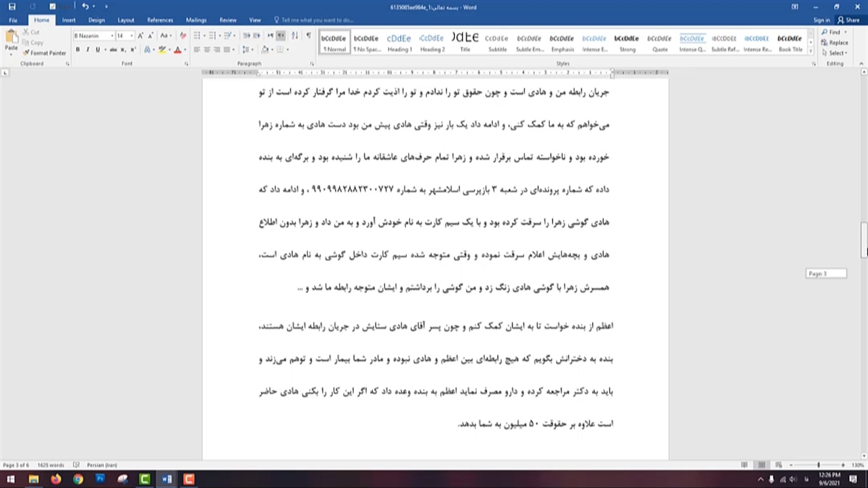
Task: Click the Clear All Formatting icon
Action: click(183, 35)
